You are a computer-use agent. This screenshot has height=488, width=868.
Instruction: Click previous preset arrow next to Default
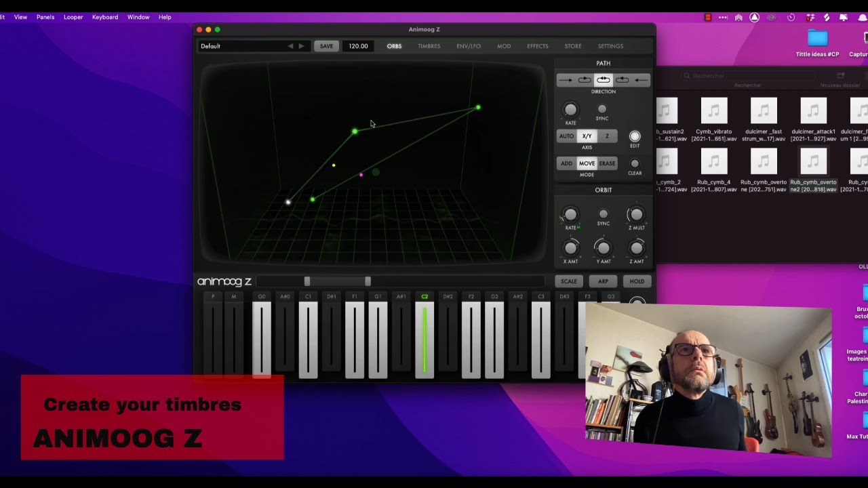290,46
